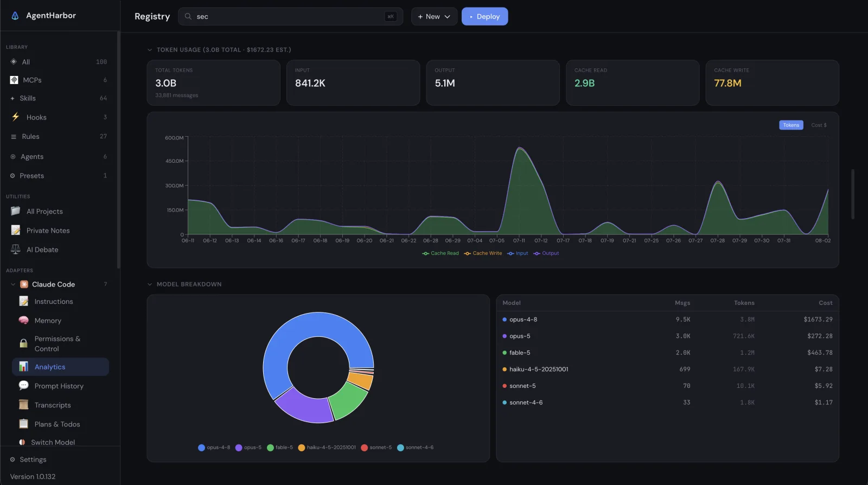Toggle fable-5 in donut legend
The width and height of the screenshot is (868, 485).
coord(280,448)
